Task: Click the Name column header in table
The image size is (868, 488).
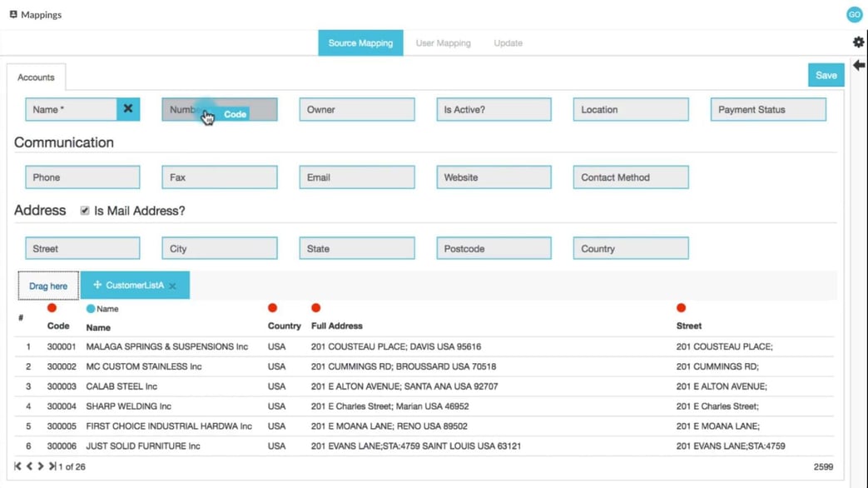Action: [x=98, y=327]
